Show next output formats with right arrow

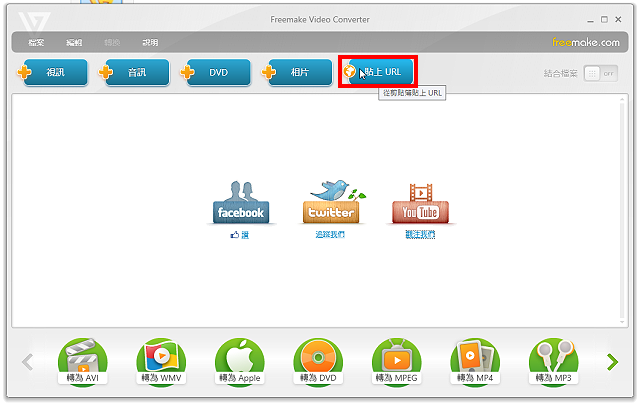click(612, 362)
